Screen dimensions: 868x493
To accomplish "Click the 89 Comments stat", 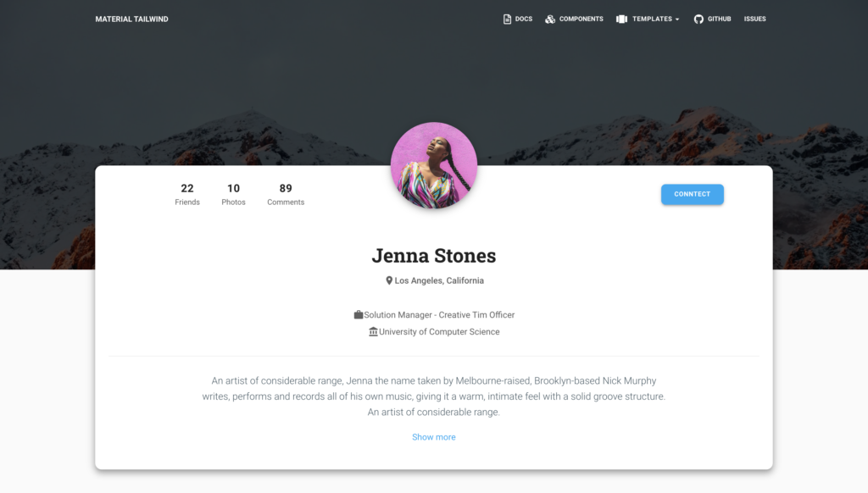I will pos(286,195).
